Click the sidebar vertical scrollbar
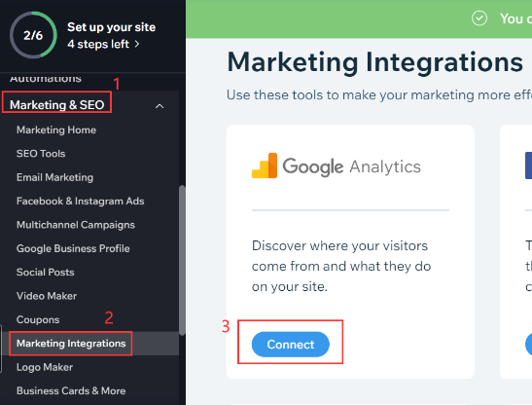The image size is (532, 405). 182,260
